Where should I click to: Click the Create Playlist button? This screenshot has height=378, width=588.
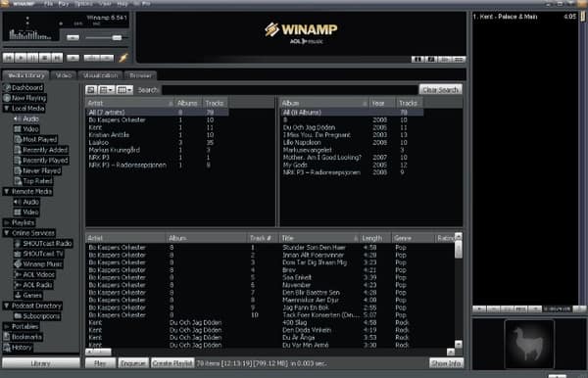click(172, 363)
